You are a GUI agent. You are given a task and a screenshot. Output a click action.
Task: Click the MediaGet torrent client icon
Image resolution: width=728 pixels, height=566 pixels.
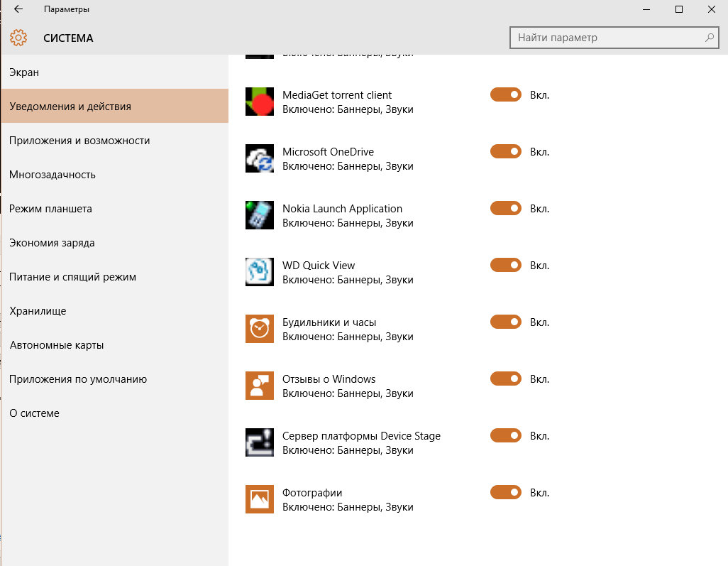pos(260,102)
